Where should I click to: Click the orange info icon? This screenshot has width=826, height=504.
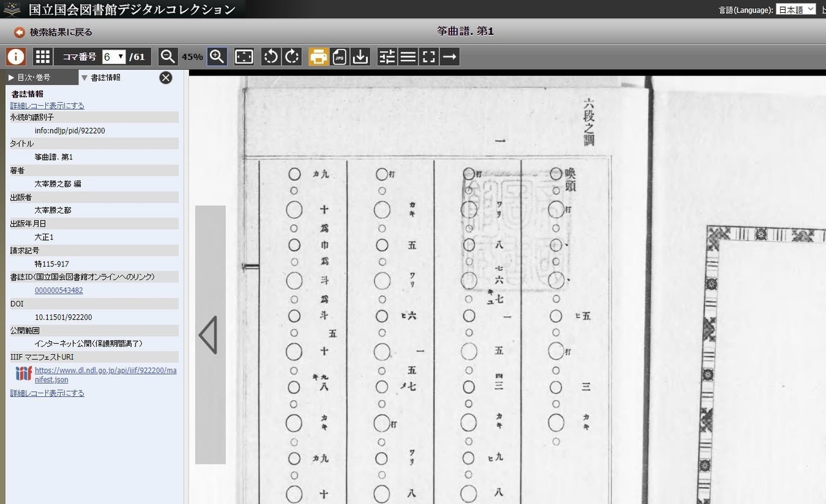pyautogui.click(x=15, y=57)
